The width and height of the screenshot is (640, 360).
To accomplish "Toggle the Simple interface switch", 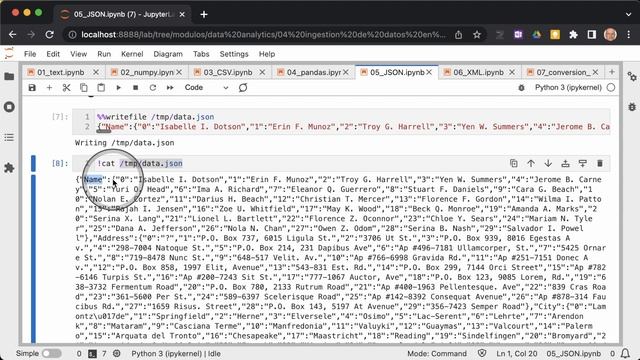I will pyautogui.click(x=51, y=353).
